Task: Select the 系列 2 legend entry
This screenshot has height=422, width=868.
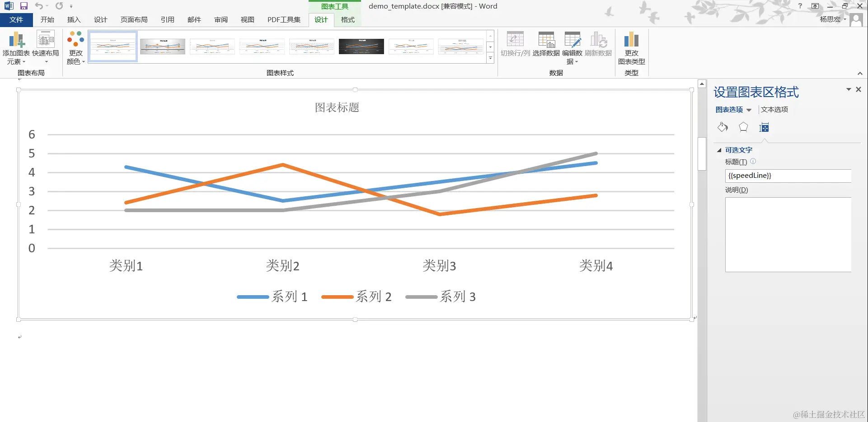Action: [357, 297]
